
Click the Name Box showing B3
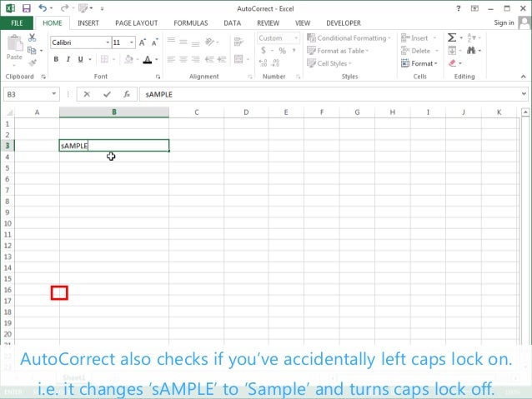[x=31, y=94]
